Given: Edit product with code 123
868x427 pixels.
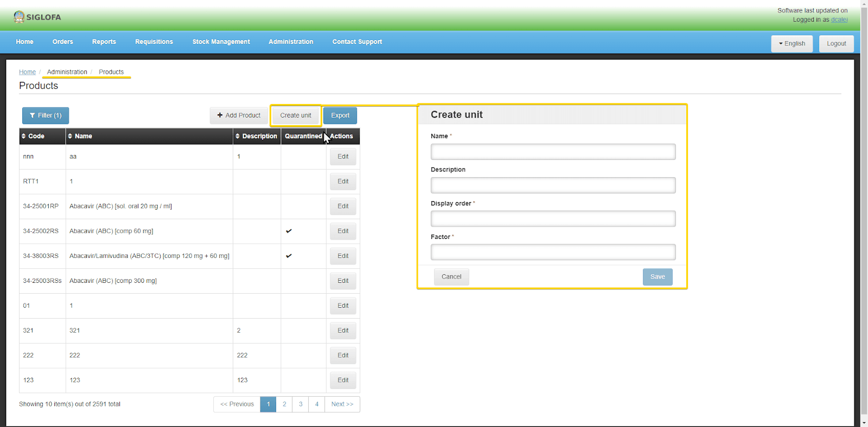Looking at the screenshot, I should coord(343,380).
